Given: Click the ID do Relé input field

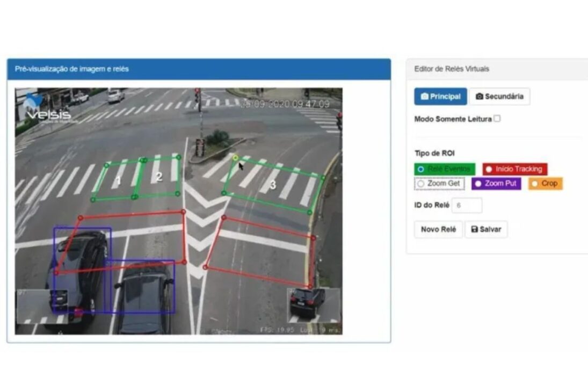Looking at the screenshot, I should 467,205.
